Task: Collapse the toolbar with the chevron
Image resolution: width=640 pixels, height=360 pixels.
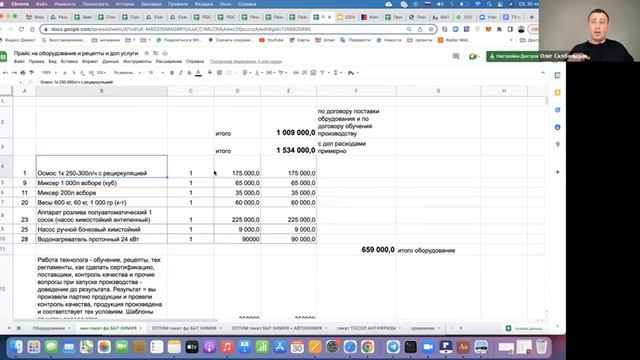Action: (543, 73)
